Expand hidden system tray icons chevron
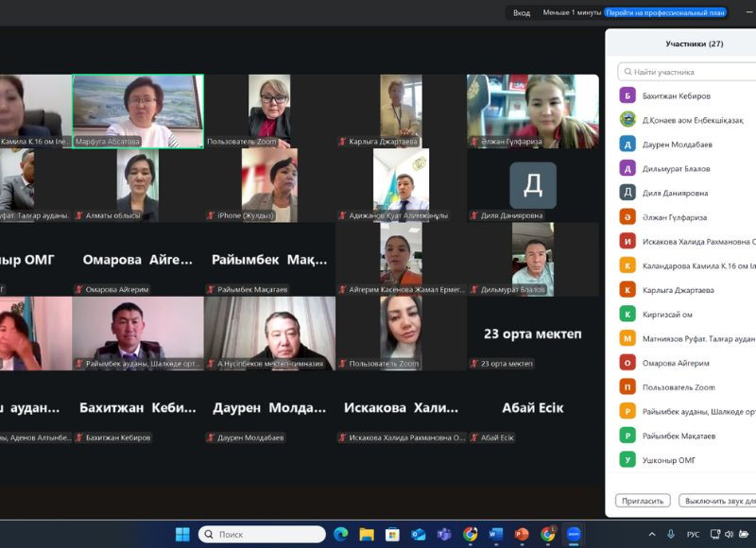 pos(653,535)
